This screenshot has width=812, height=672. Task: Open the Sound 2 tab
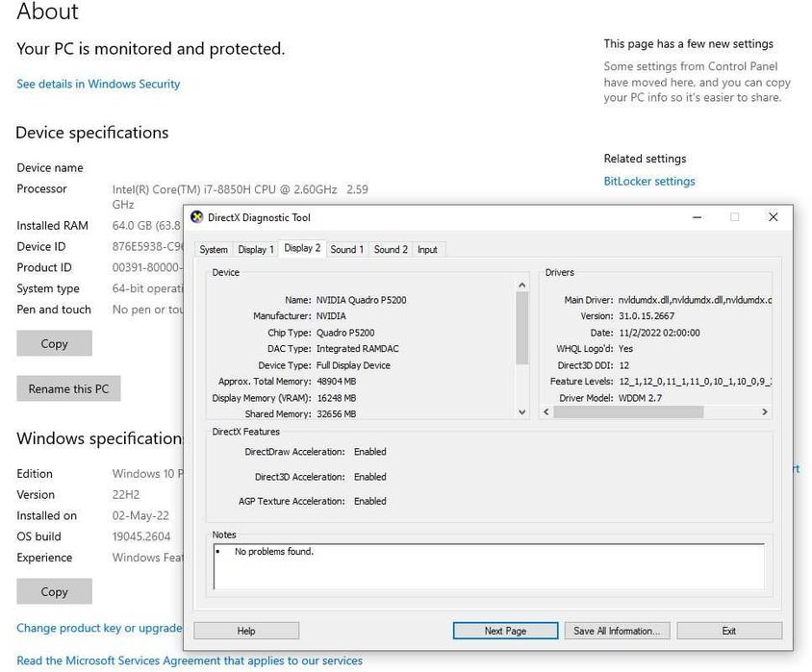[x=391, y=249]
